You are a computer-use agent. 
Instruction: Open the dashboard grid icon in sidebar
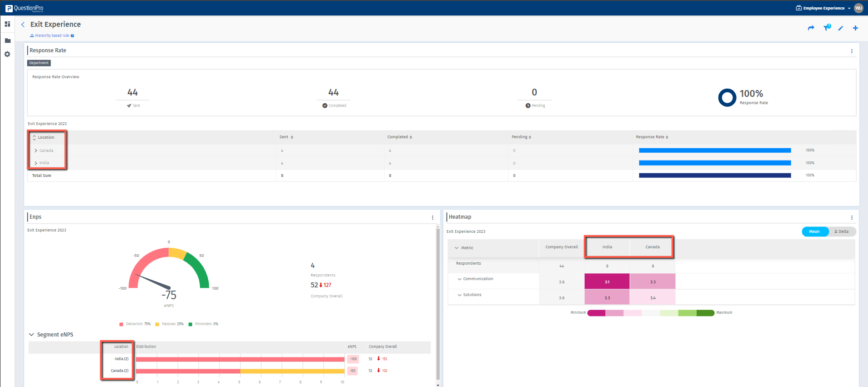point(7,24)
